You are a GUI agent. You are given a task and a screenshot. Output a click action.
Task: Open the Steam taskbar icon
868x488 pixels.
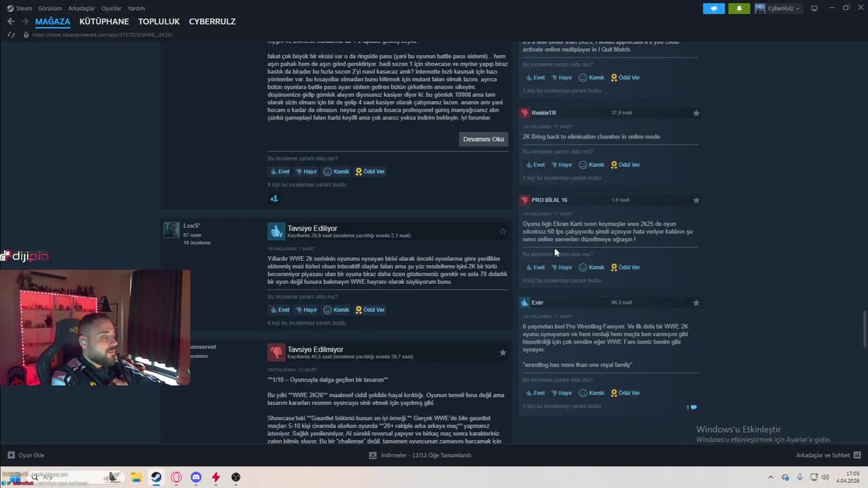pyautogui.click(x=156, y=477)
